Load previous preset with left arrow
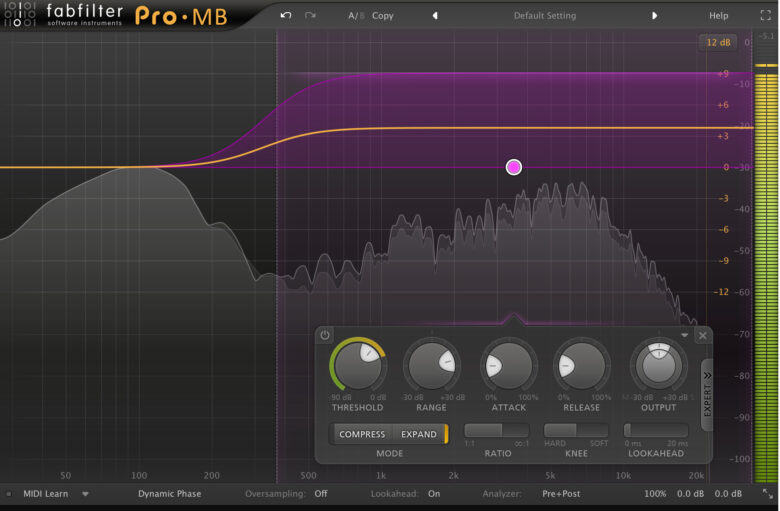Image resolution: width=780 pixels, height=511 pixels. (x=435, y=15)
